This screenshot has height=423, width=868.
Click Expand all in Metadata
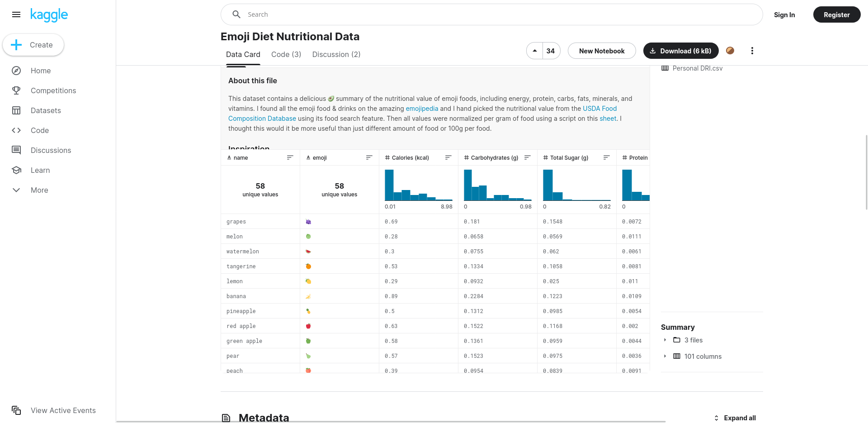tap(735, 418)
